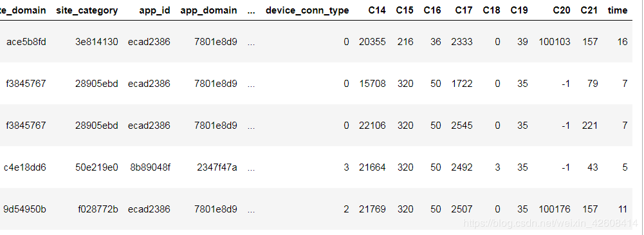This screenshot has width=644, height=235.
Task: Click the app_id column header
Action: [x=154, y=10]
